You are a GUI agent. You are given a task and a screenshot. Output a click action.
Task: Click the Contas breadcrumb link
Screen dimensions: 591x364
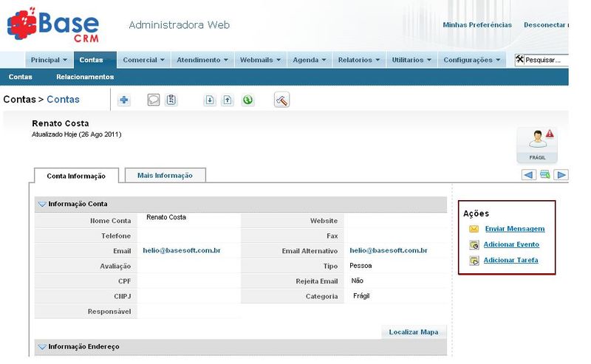click(x=63, y=100)
